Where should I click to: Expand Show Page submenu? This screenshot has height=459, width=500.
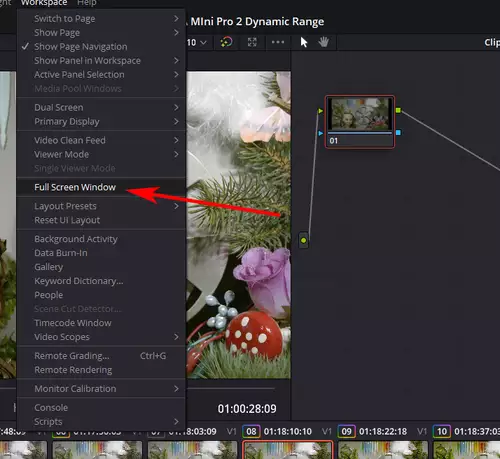tap(101, 33)
